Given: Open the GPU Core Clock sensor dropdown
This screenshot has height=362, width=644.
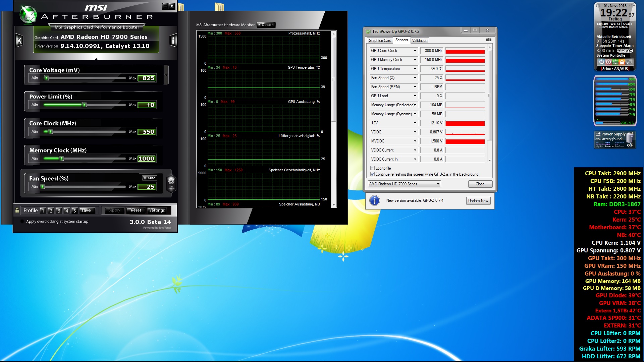Looking at the screenshot, I should coord(415,51).
